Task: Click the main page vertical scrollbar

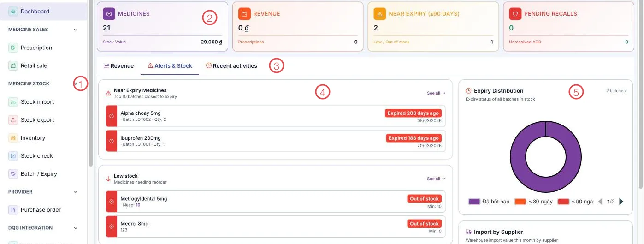Action: click(641, 95)
